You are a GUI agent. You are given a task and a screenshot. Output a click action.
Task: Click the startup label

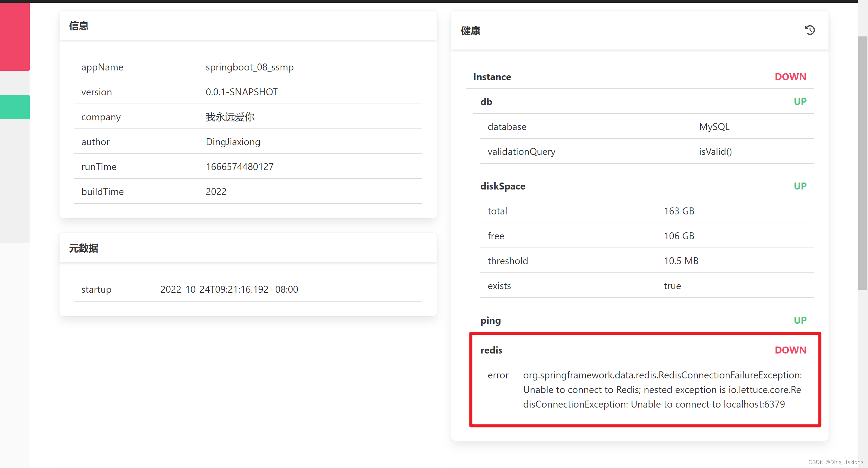(x=96, y=290)
